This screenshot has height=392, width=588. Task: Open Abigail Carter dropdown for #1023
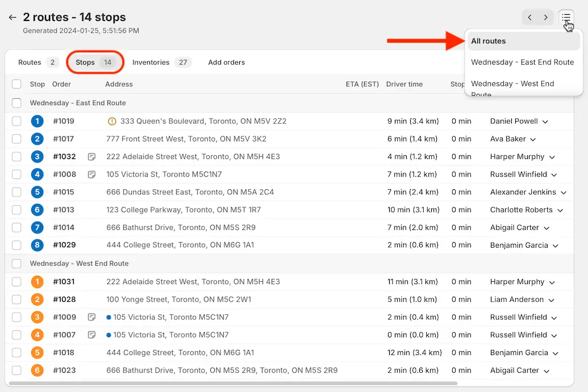click(x=520, y=370)
